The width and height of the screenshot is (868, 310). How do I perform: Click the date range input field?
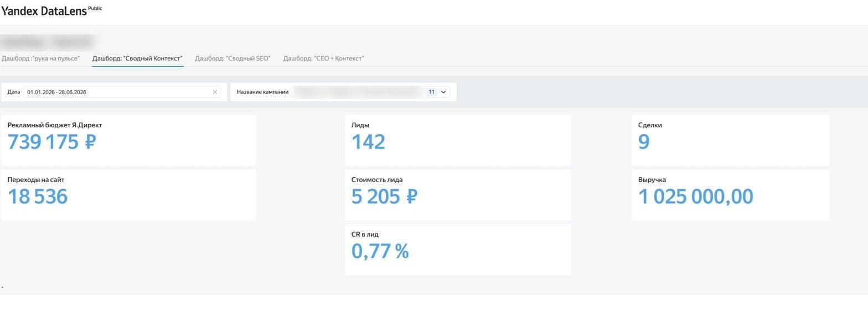point(122,92)
